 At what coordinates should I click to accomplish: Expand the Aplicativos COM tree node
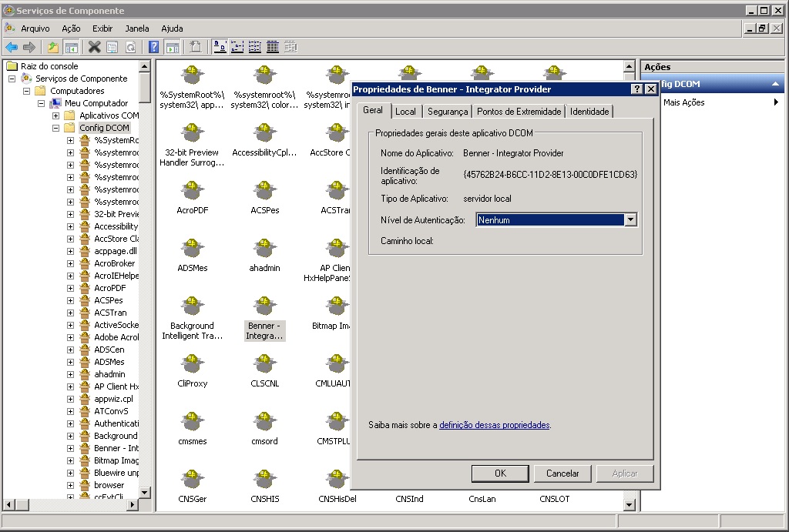(x=56, y=115)
